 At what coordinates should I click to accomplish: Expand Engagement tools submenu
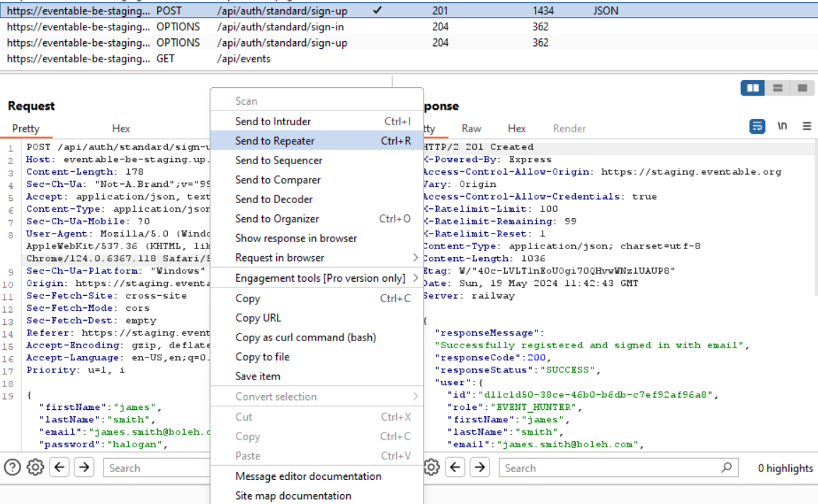tap(317, 278)
